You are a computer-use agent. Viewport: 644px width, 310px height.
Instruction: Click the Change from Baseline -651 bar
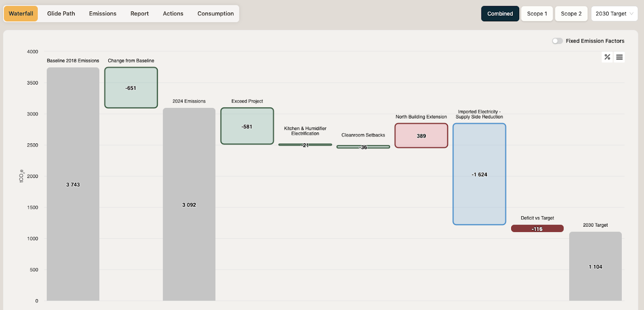coord(131,88)
